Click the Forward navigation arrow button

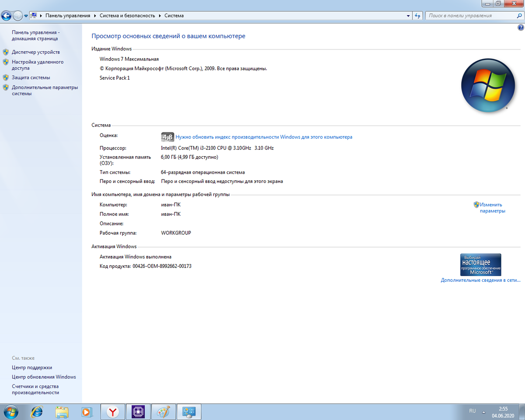[x=18, y=16]
